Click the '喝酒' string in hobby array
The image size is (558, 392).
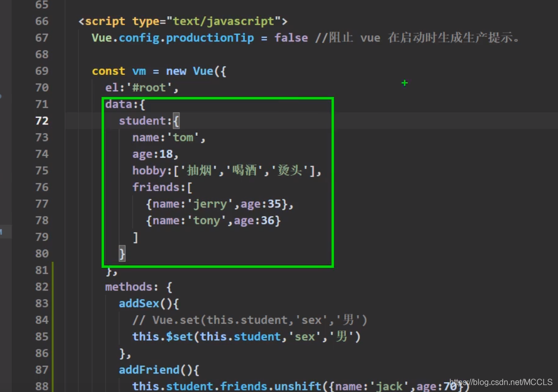coord(244,171)
